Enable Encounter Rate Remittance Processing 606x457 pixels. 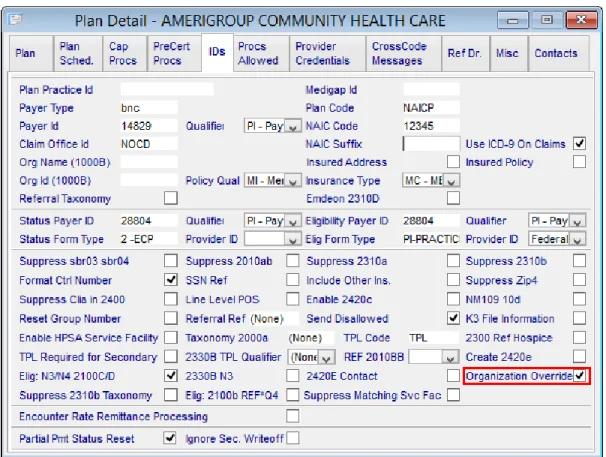click(x=293, y=416)
